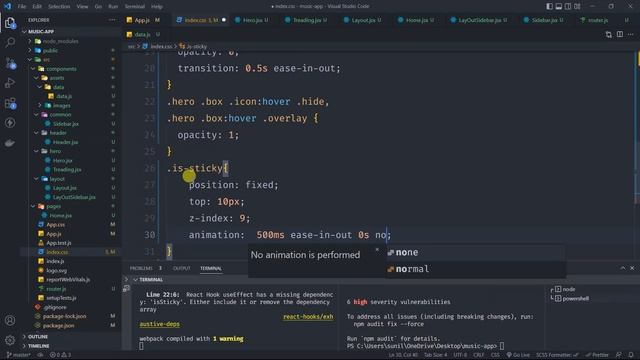Open package.json in the explorer tree

(x=58, y=326)
